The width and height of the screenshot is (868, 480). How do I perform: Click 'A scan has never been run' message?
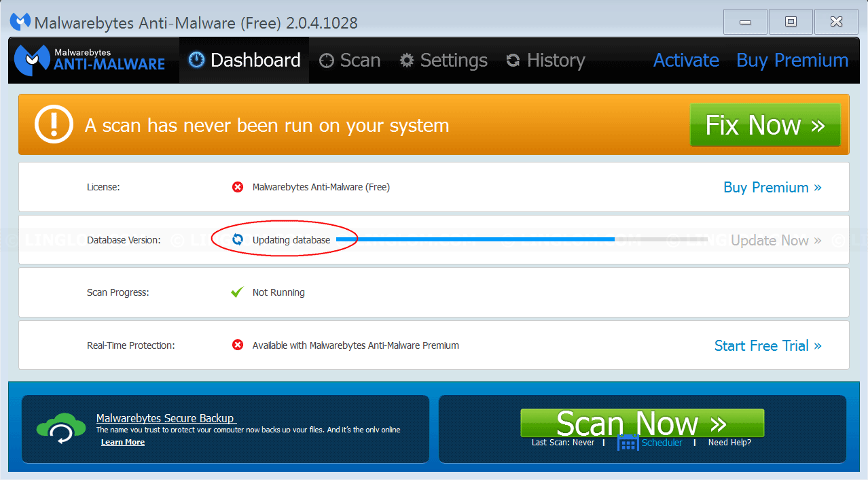tap(267, 125)
